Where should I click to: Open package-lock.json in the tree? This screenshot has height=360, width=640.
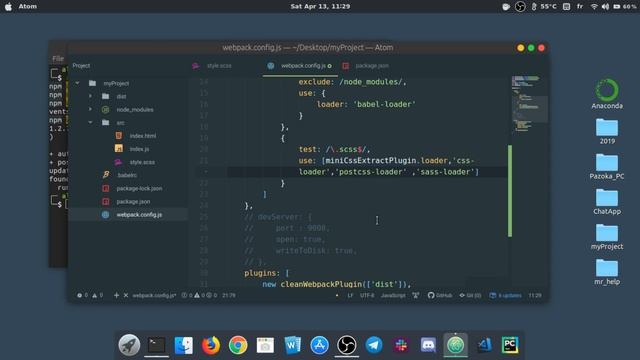tap(139, 189)
